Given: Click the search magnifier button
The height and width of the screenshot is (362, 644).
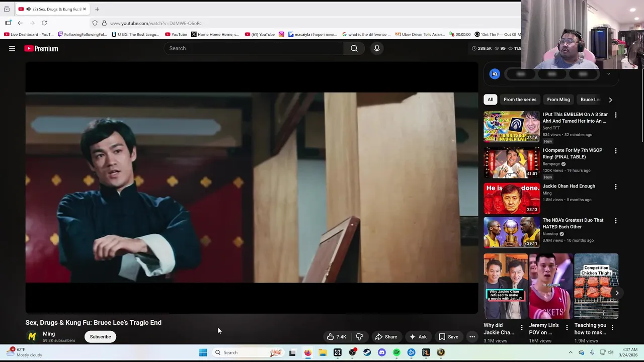Looking at the screenshot, I should (x=354, y=48).
